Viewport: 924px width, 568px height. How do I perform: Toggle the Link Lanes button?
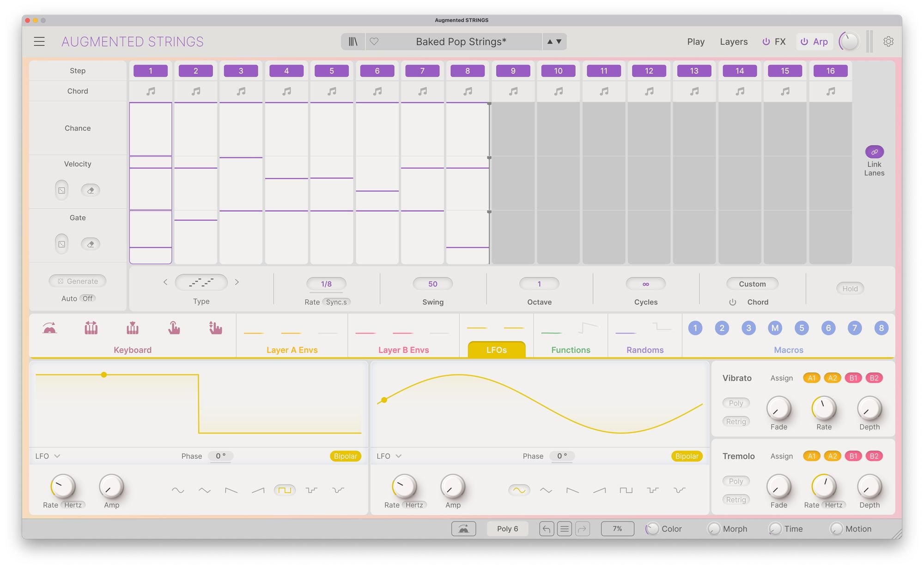click(874, 152)
